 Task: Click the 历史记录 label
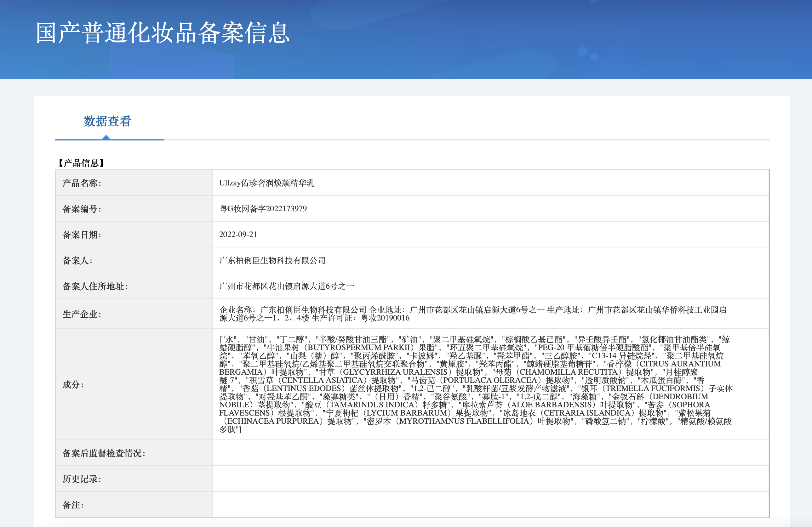tap(82, 479)
